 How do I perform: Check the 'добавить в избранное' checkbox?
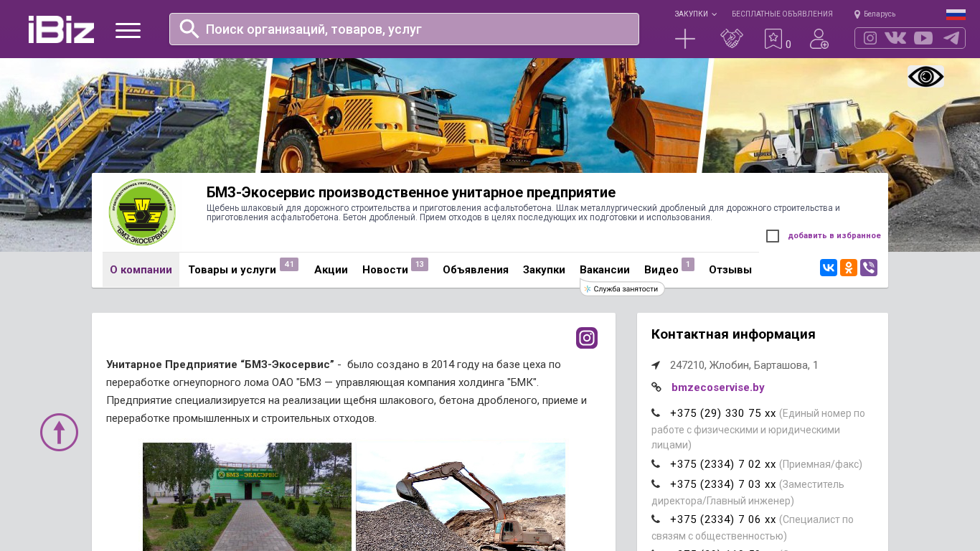[773, 236]
